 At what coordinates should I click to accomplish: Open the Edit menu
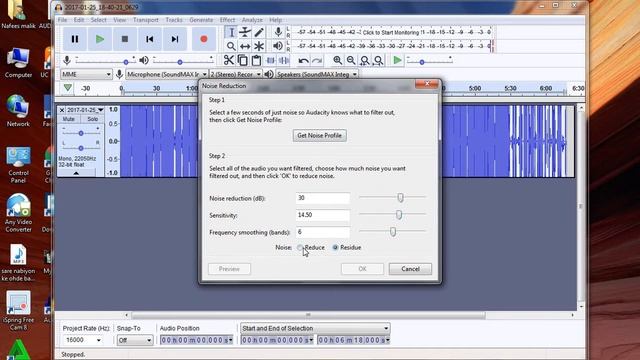tap(79, 20)
